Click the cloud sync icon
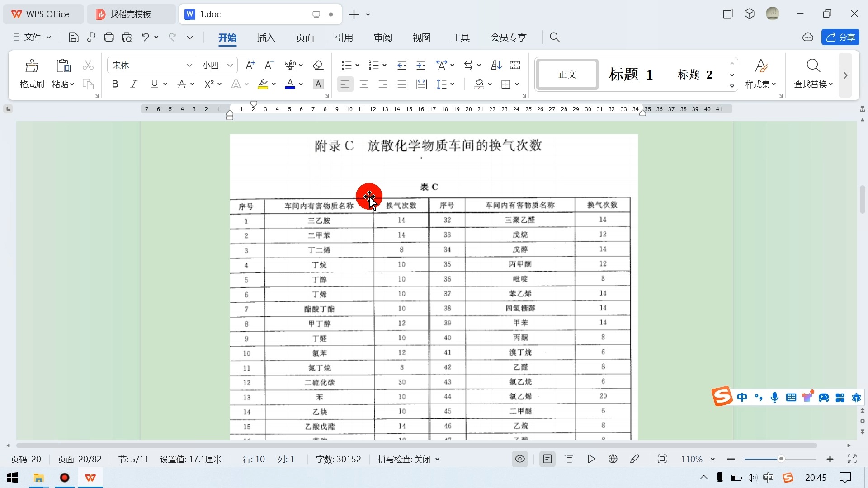The height and width of the screenshot is (488, 868). 808,38
